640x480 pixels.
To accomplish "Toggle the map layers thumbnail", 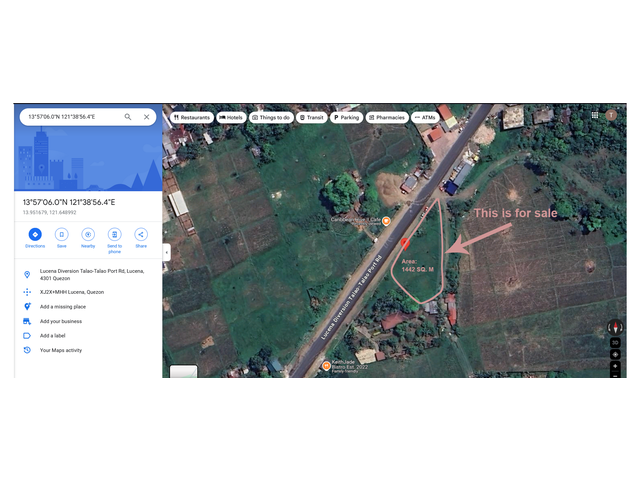I will click(x=183, y=371).
